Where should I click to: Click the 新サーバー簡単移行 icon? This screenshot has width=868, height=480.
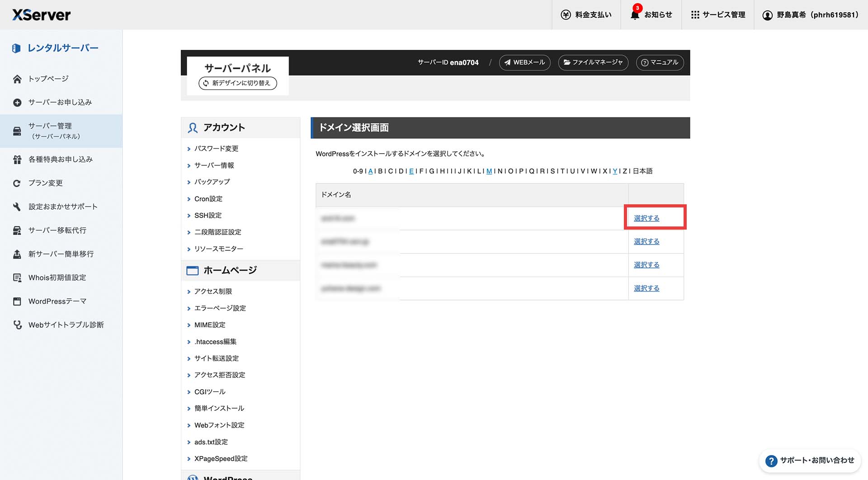(17, 254)
